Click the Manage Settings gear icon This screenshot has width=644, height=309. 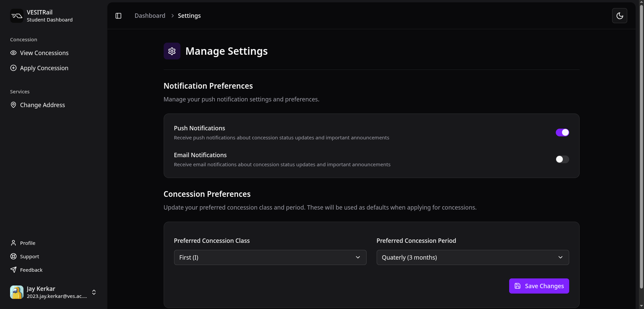point(172,51)
